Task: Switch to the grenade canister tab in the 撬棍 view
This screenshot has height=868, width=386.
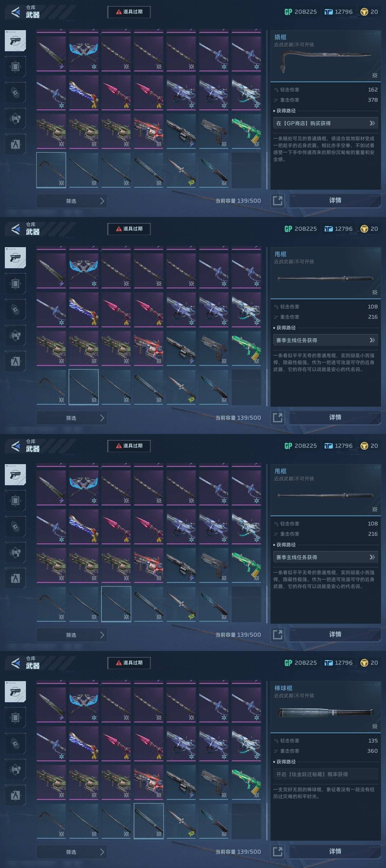Action: [15, 93]
